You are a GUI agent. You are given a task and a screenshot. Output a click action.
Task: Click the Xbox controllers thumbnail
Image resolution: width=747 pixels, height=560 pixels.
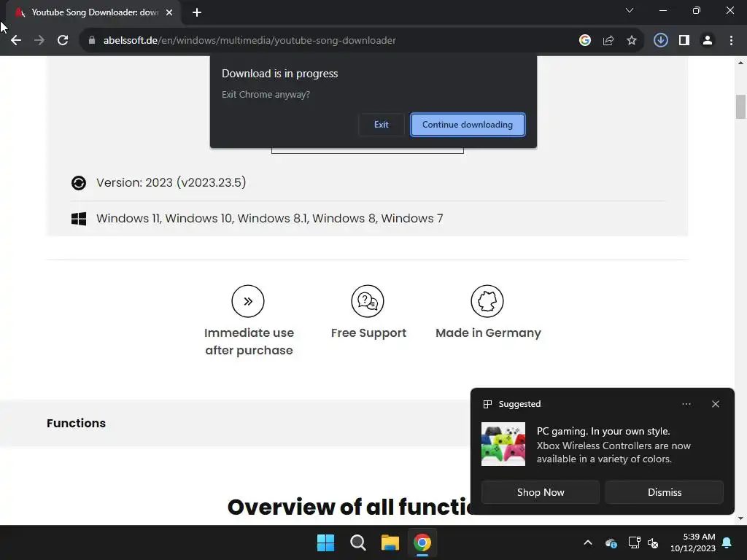tap(503, 444)
